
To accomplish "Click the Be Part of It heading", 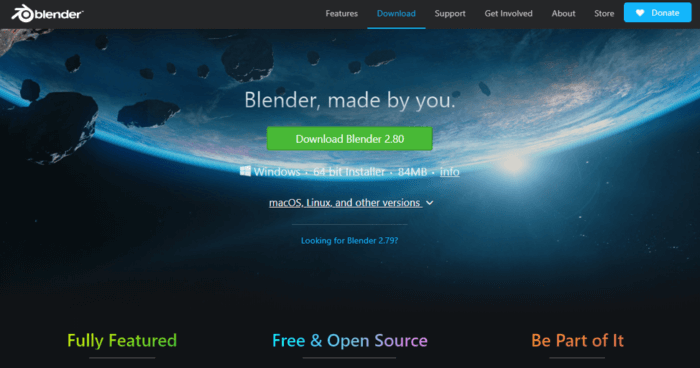I will (x=577, y=341).
